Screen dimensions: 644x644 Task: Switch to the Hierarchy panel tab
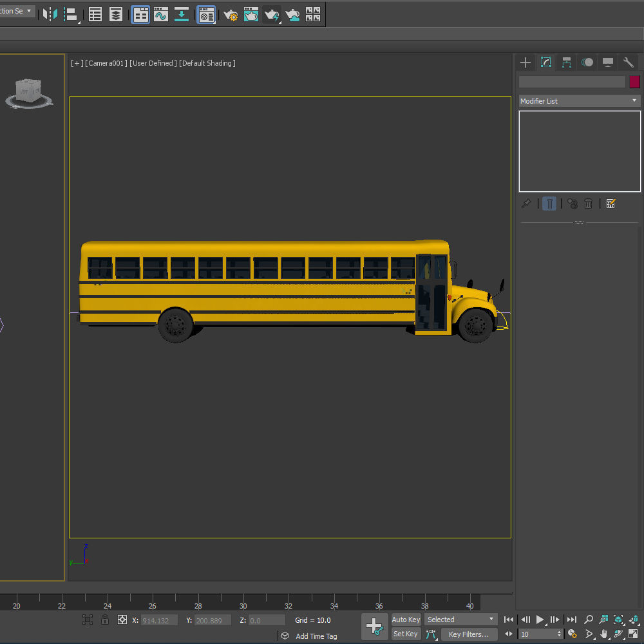(x=566, y=62)
